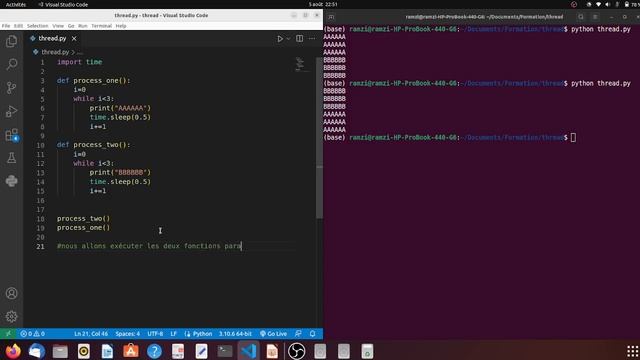Expand the breadcrumb ellipsis after thread.py
This screenshot has width=640, height=360.
tap(80, 52)
